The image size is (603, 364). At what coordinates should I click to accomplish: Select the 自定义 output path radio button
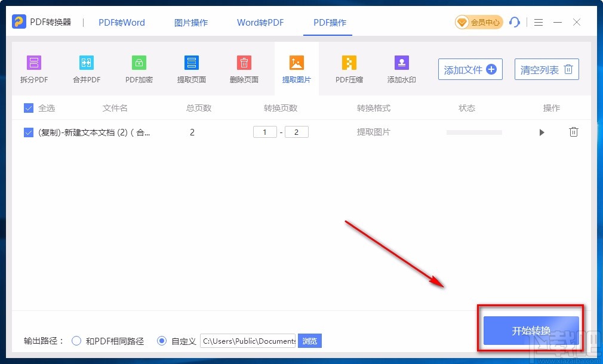162,341
